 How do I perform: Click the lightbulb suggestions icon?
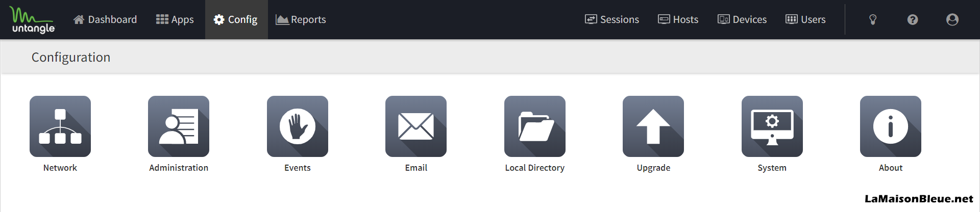pyautogui.click(x=873, y=19)
